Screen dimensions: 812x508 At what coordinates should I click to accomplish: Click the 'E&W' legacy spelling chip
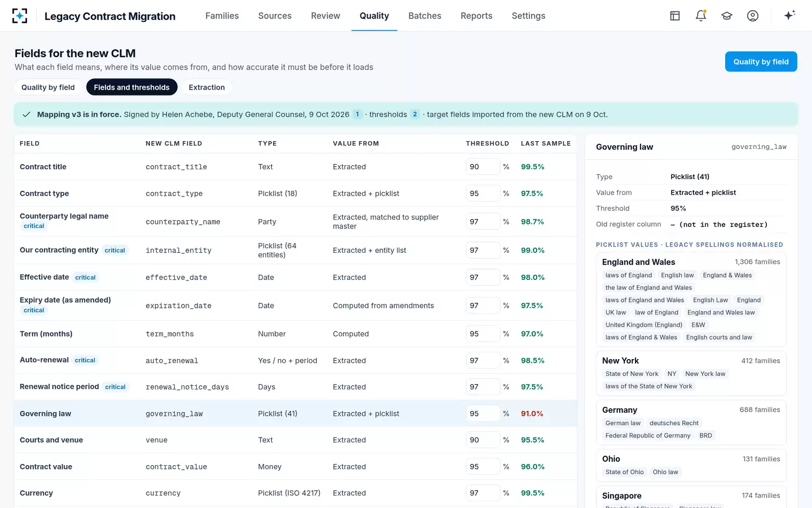698,325
